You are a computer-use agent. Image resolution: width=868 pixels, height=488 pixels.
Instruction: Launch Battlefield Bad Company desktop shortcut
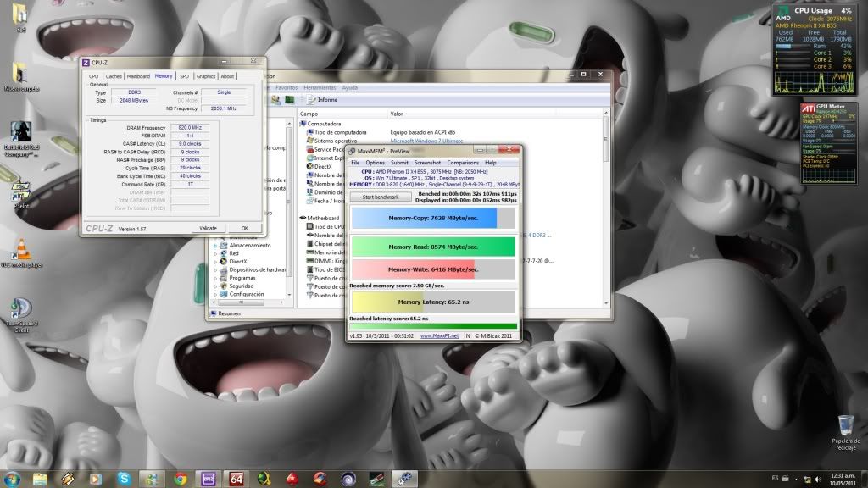21,139
